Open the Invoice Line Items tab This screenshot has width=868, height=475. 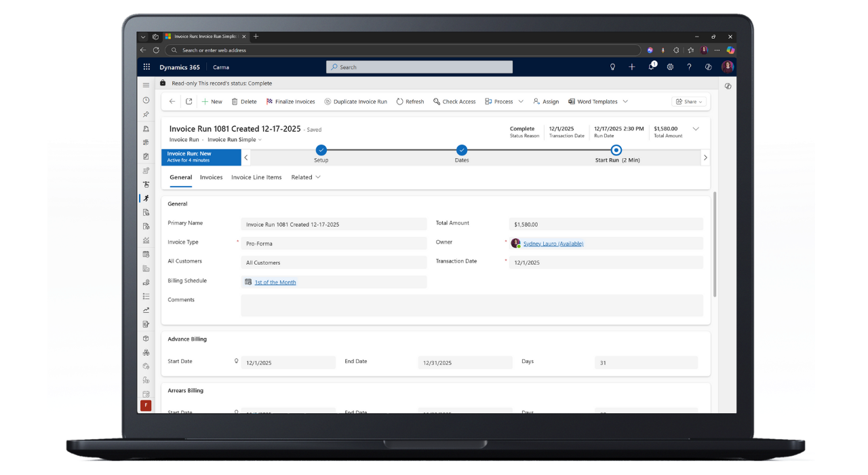[x=256, y=177]
